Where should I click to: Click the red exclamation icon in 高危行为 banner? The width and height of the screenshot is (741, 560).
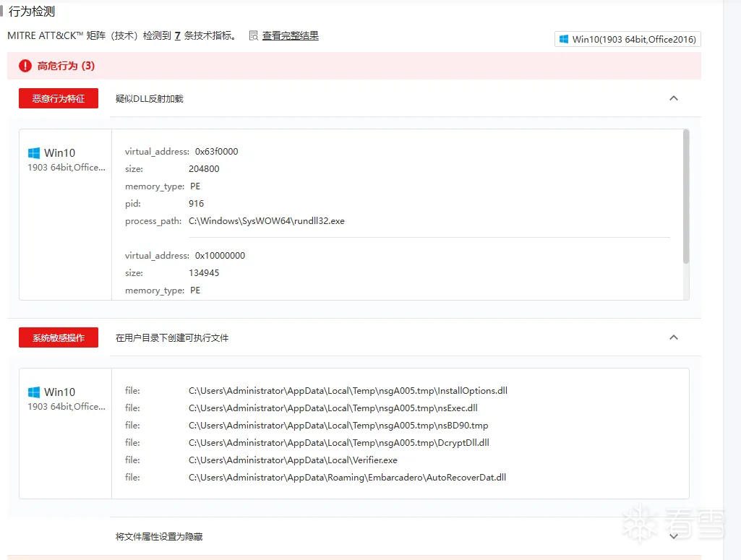25,66
